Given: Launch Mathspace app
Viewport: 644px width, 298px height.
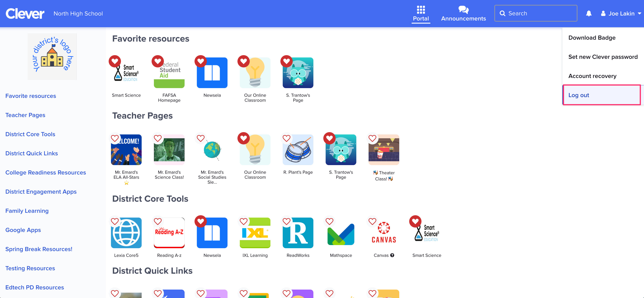Looking at the screenshot, I should pos(341,233).
